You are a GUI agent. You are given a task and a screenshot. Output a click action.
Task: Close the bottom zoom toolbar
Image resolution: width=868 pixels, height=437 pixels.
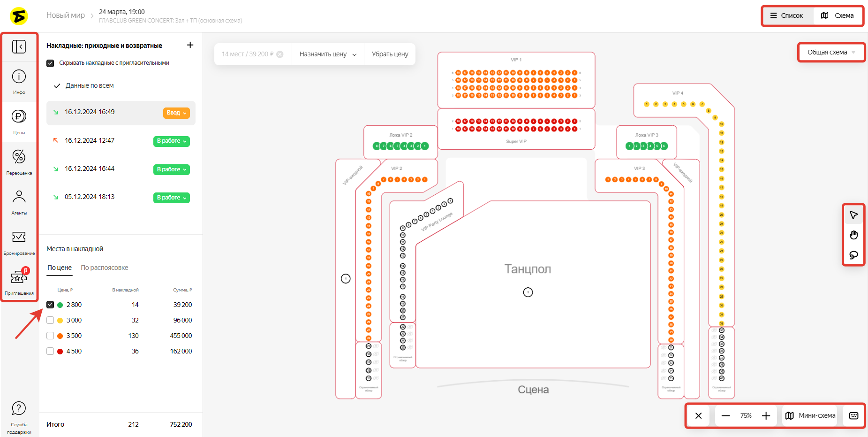tap(698, 415)
